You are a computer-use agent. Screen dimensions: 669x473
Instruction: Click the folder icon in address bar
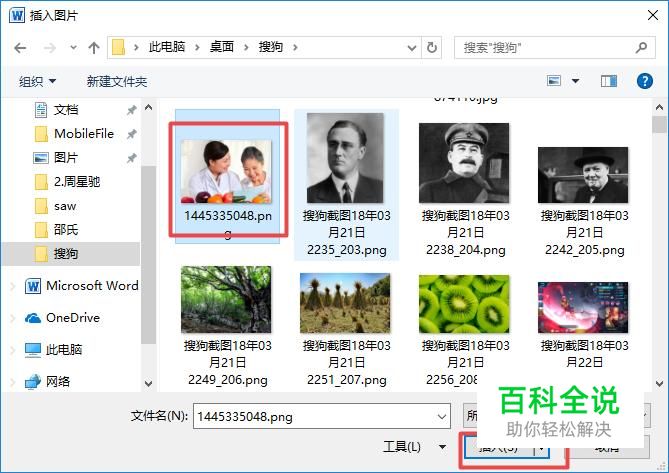(x=118, y=47)
